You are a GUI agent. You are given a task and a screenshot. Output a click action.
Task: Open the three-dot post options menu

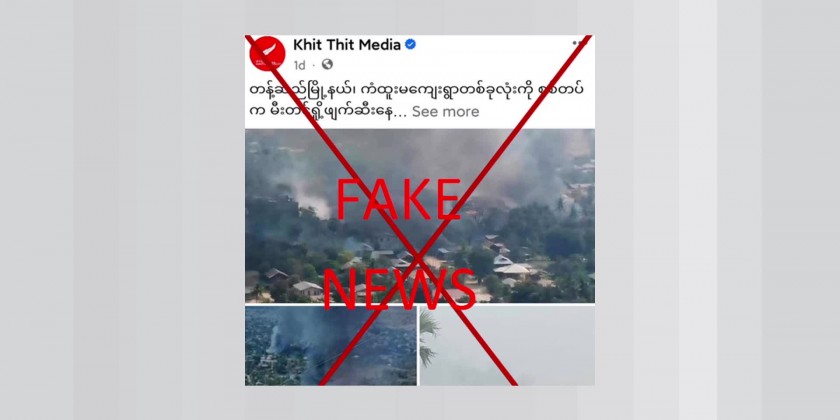579,42
